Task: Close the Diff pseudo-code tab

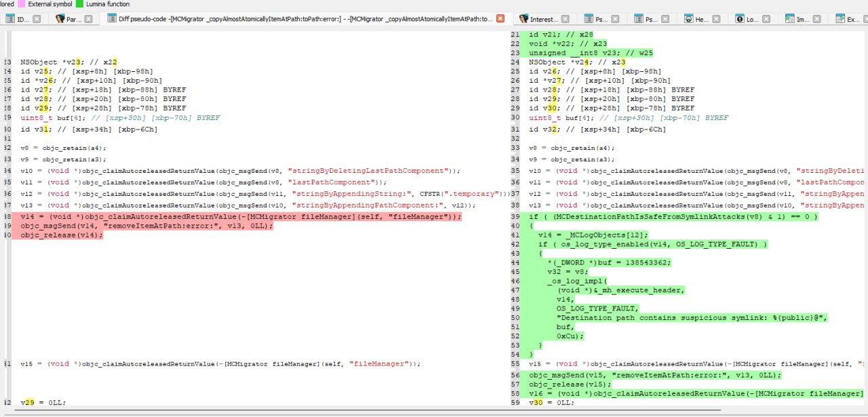Action: point(500,19)
